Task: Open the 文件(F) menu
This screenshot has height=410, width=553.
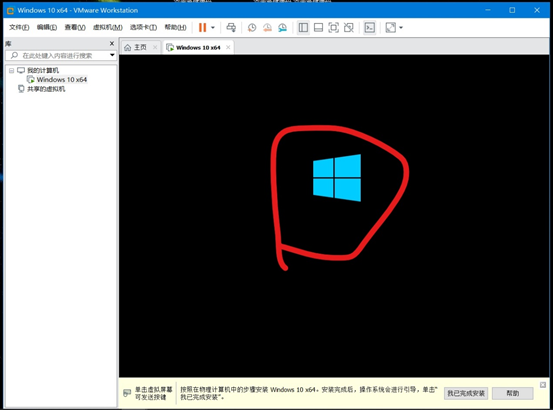Action: pos(19,27)
